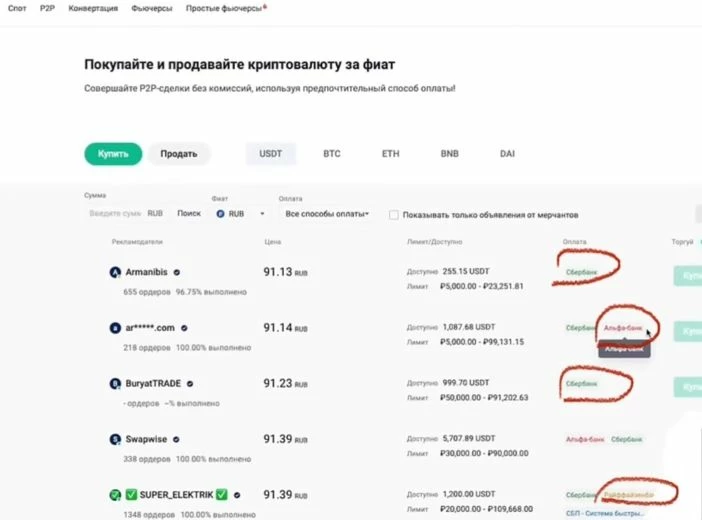Click Альфа-банк tag in Swapwise row

point(585,439)
